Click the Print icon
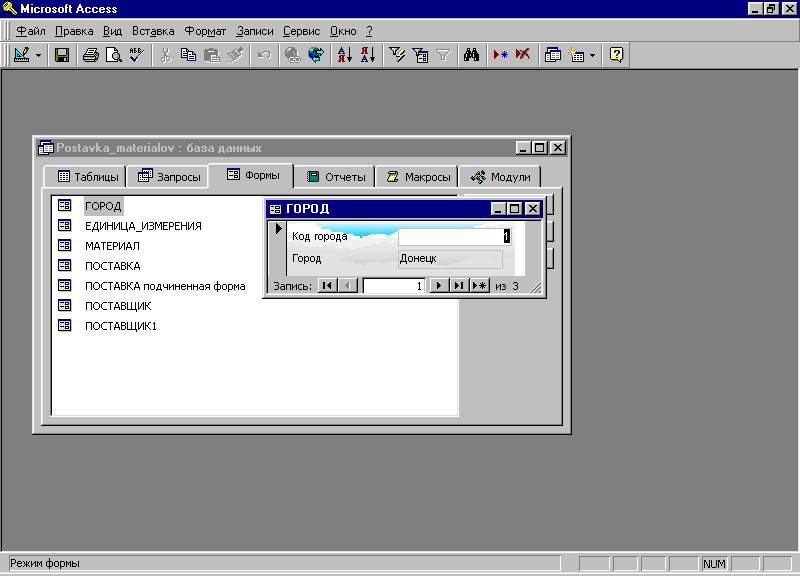 pyautogui.click(x=91, y=55)
